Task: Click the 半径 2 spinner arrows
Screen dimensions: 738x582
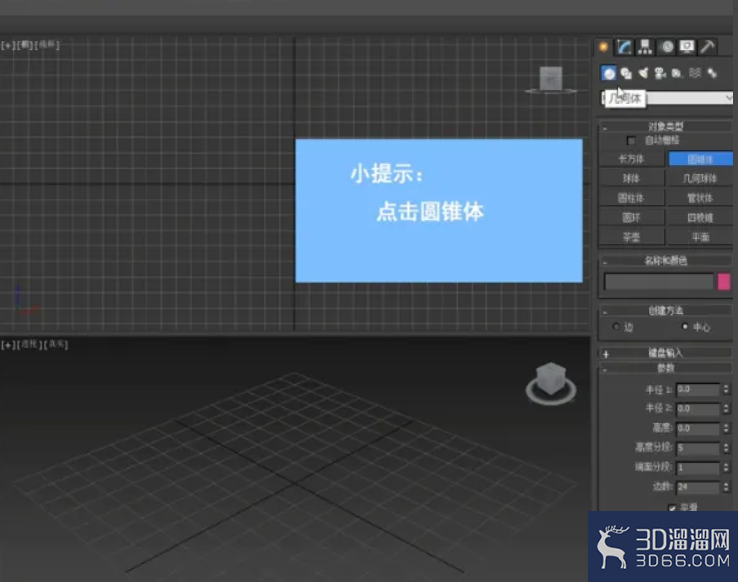Action: coord(726,408)
